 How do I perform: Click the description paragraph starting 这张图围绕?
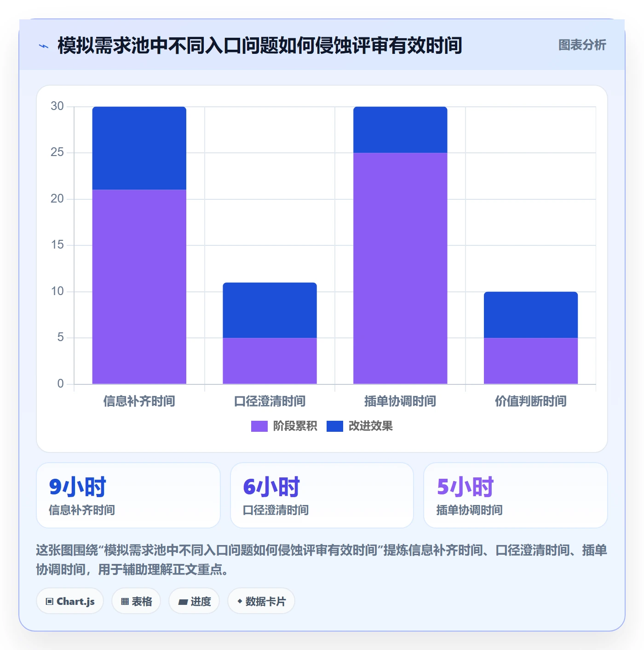322,560
